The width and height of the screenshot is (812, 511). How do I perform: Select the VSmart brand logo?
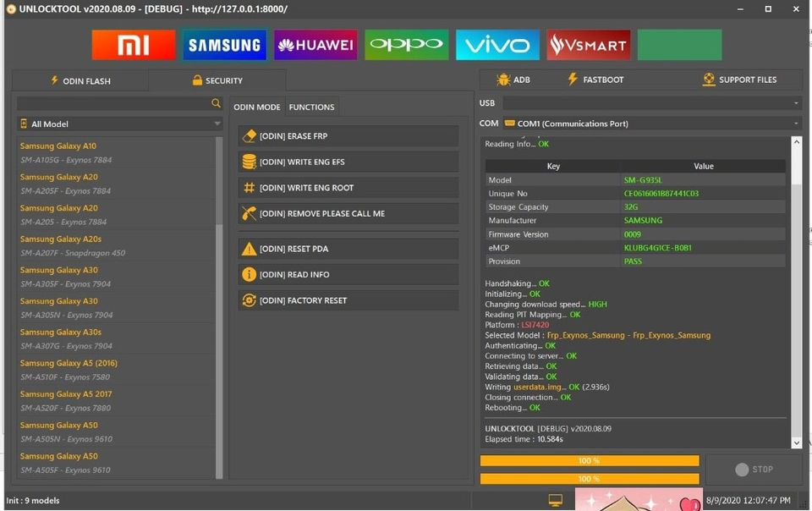(589, 45)
